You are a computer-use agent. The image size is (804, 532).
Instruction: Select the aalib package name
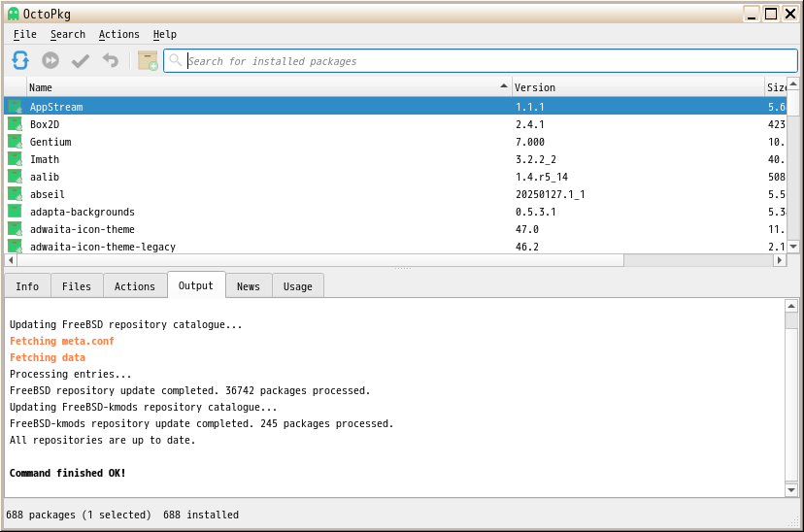(x=45, y=177)
